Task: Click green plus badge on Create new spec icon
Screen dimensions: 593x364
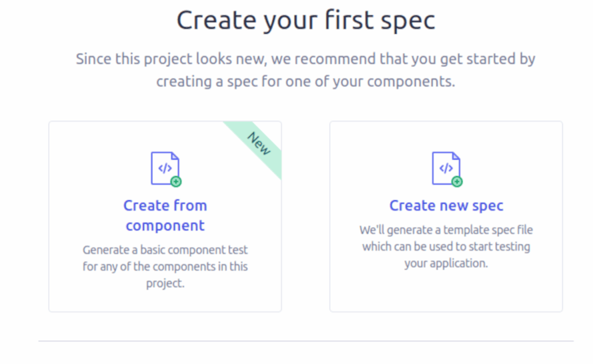Action: click(457, 182)
